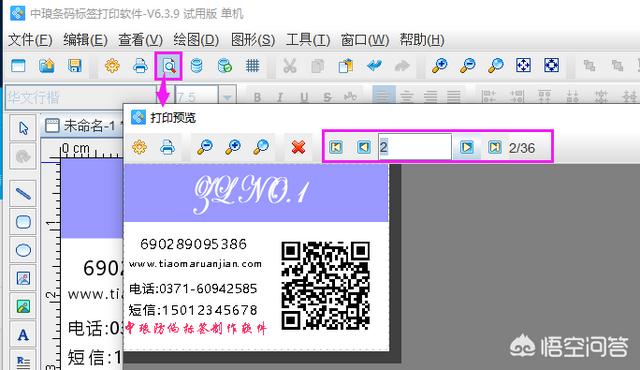Click the database settings cylinder icon

coord(196,66)
